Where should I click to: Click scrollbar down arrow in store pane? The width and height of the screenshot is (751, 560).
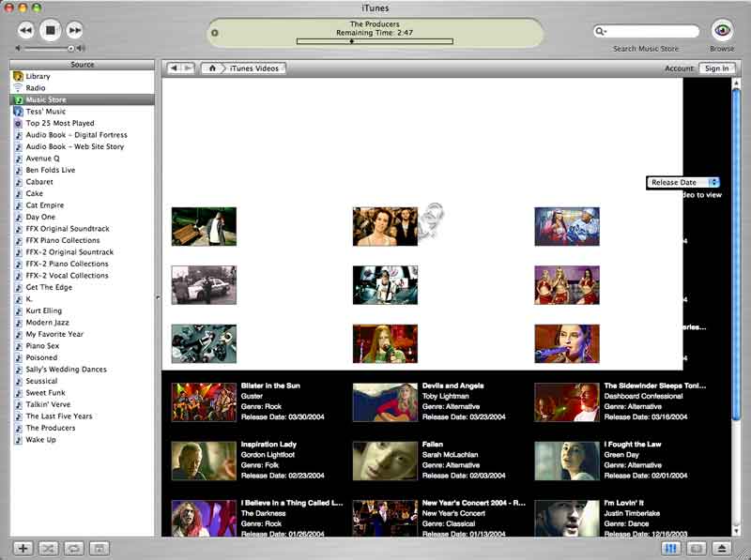[x=736, y=531]
